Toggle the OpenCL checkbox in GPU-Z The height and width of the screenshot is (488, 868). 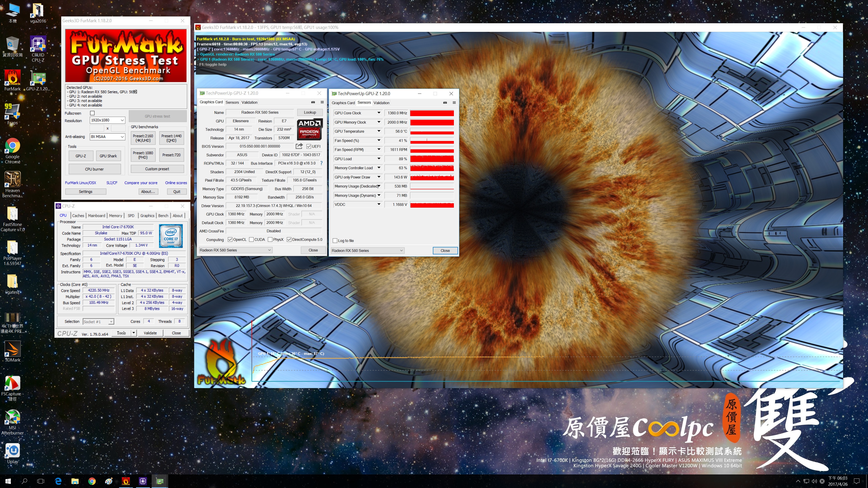click(230, 239)
